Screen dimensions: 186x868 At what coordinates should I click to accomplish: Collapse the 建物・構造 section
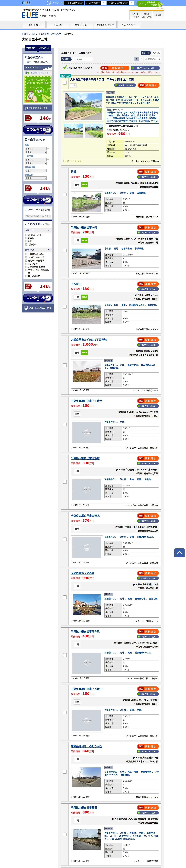click(38, 250)
